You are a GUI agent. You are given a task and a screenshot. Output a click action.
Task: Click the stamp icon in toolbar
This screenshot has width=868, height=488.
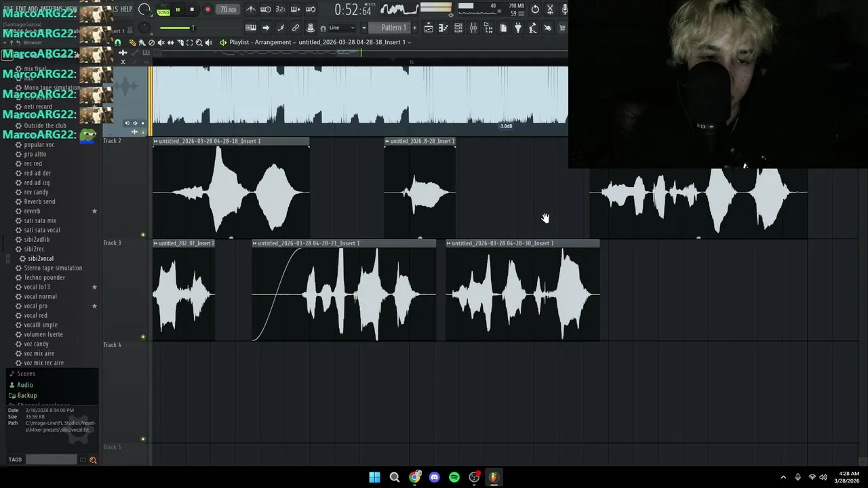point(311,28)
